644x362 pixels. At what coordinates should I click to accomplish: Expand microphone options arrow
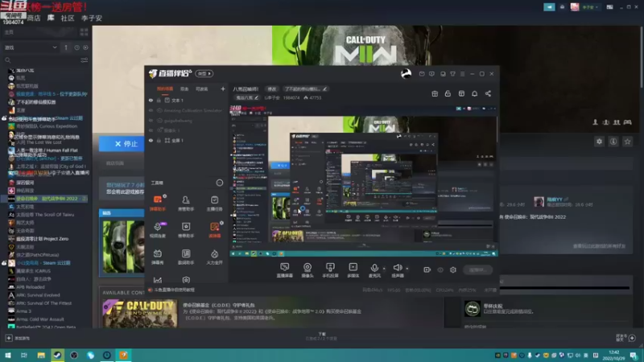(x=384, y=269)
